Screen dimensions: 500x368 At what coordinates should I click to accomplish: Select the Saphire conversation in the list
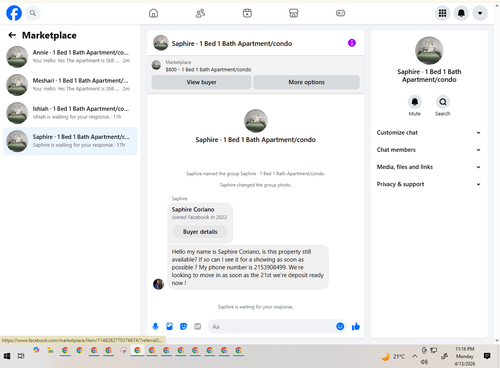tap(70, 141)
